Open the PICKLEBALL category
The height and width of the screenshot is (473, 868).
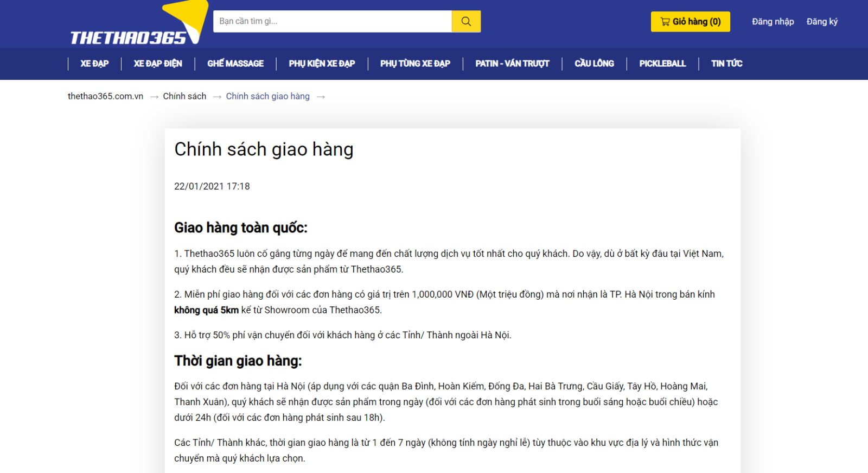(x=662, y=64)
